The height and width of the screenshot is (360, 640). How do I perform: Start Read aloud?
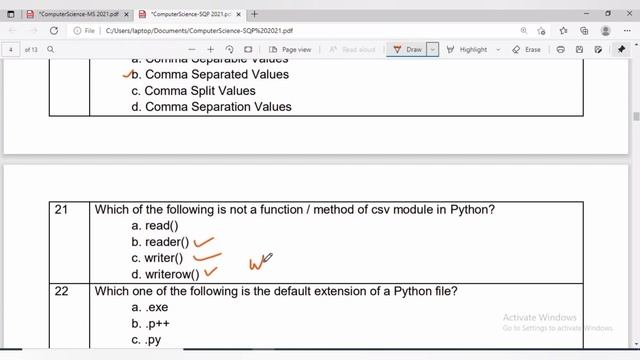click(x=352, y=49)
